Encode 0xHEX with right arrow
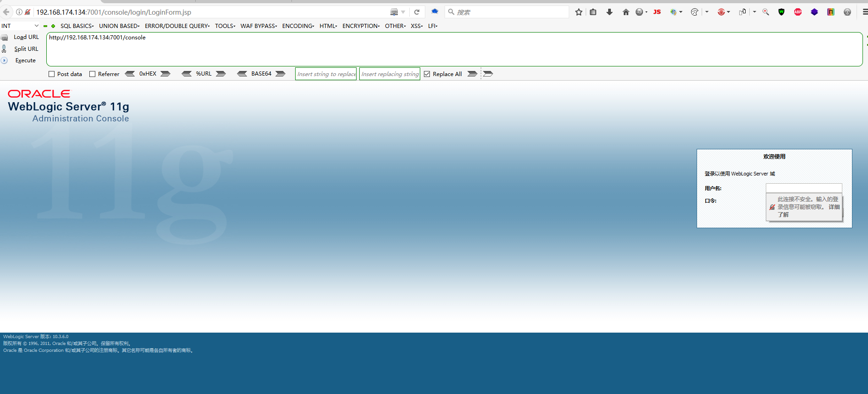The width and height of the screenshot is (868, 394). [x=165, y=74]
